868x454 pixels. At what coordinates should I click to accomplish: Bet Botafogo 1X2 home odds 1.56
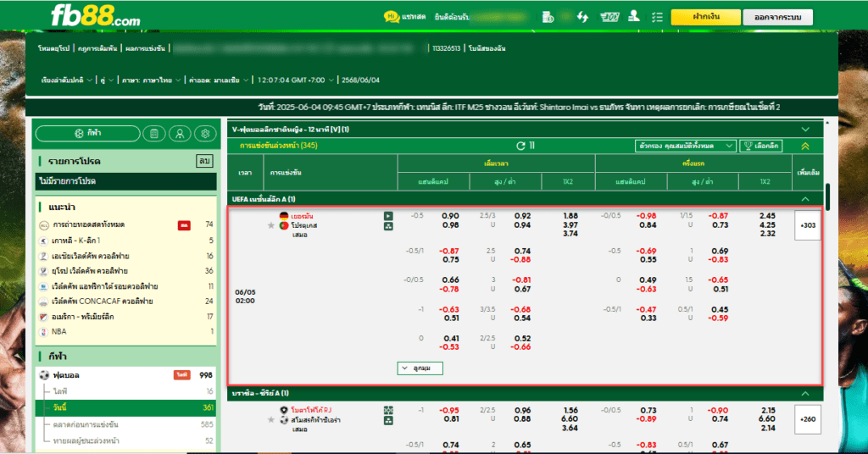570,410
